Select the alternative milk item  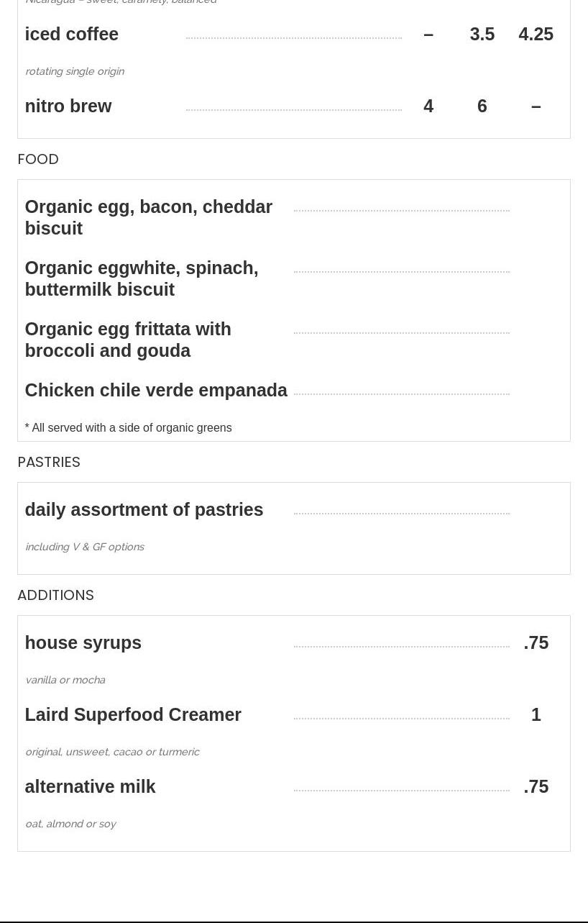(x=90, y=786)
